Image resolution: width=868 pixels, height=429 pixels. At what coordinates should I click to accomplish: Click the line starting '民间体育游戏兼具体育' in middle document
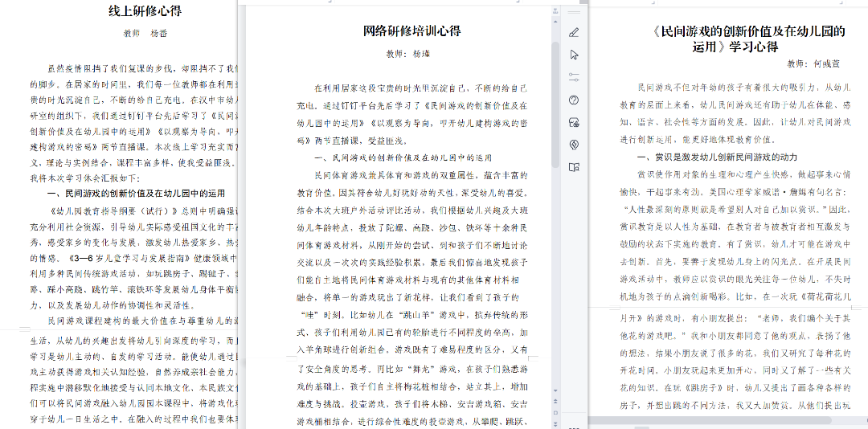click(421, 175)
